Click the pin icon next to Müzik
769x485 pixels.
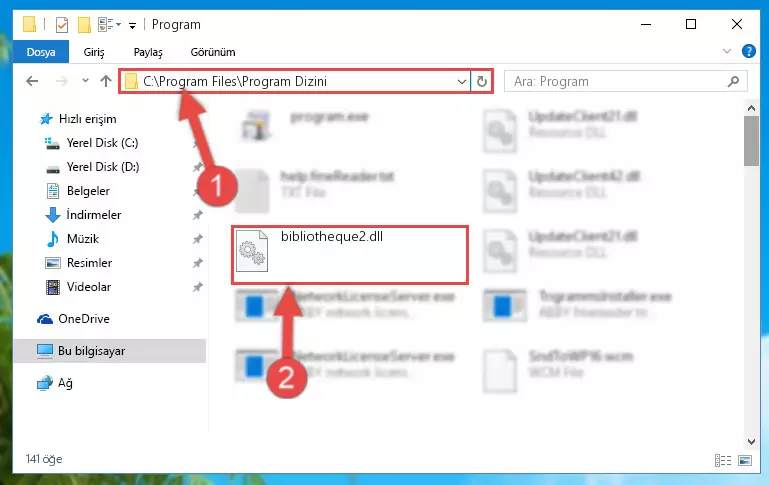(x=198, y=239)
